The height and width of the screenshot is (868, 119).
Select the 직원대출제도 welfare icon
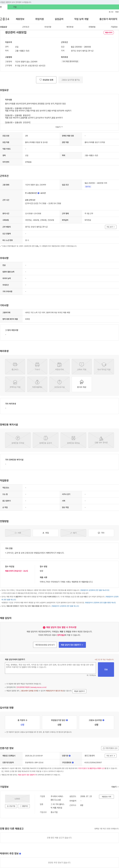(37, 384)
